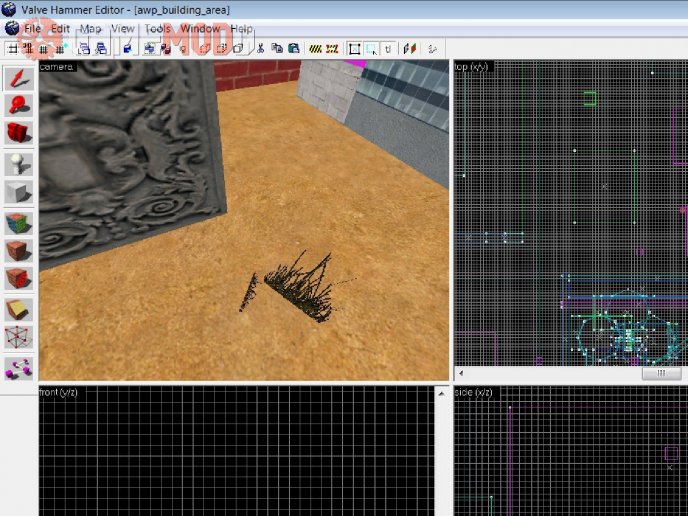Choose the Path tool
This screenshot has height=516, width=688.
(x=18, y=368)
